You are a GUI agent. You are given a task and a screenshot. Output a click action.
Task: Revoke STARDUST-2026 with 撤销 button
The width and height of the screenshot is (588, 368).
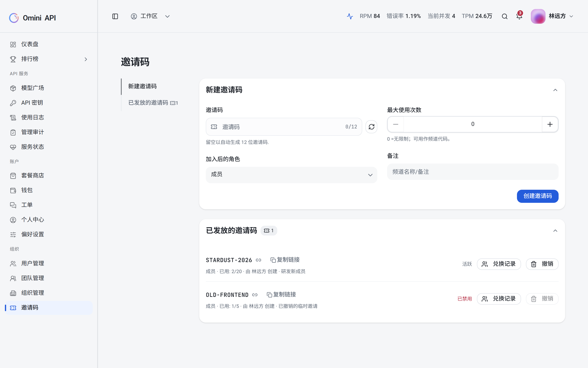point(542,264)
